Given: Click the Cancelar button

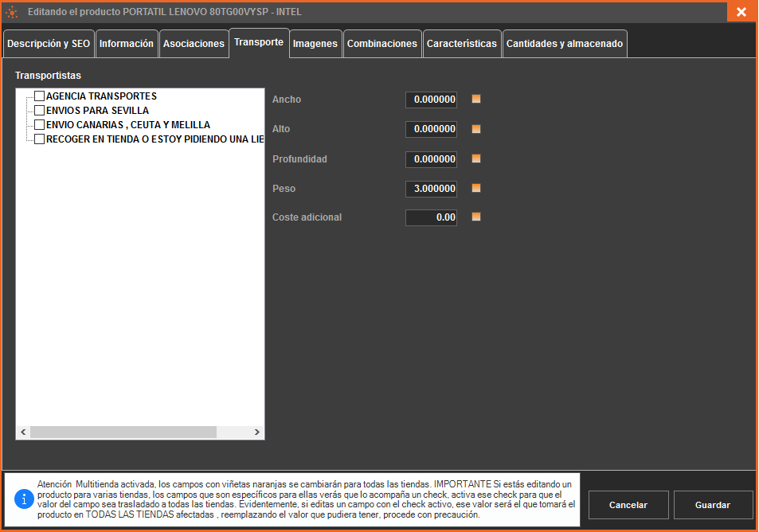Looking at the screenshot, I should (628, 505).
